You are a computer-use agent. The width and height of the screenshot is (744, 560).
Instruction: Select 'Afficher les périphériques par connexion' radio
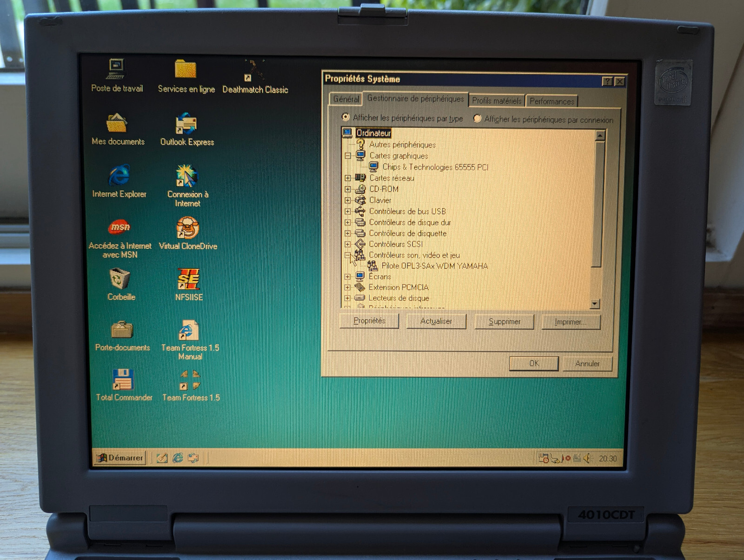pyautogui.click(x=477, y=119)
